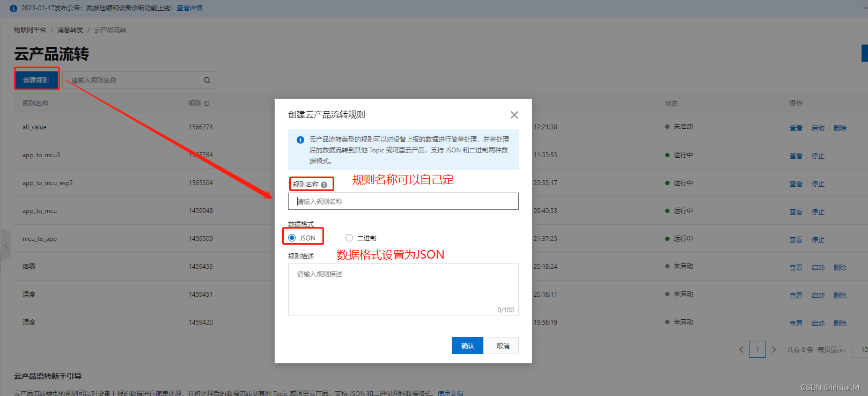
Task: Click 删除 for the 温度 rule
Action: [840, 295]
